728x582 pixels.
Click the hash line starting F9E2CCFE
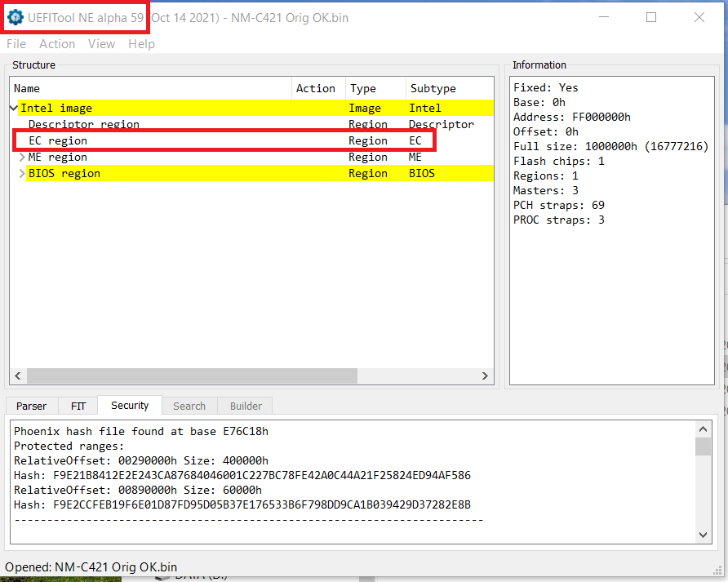[x=242, y=505]
